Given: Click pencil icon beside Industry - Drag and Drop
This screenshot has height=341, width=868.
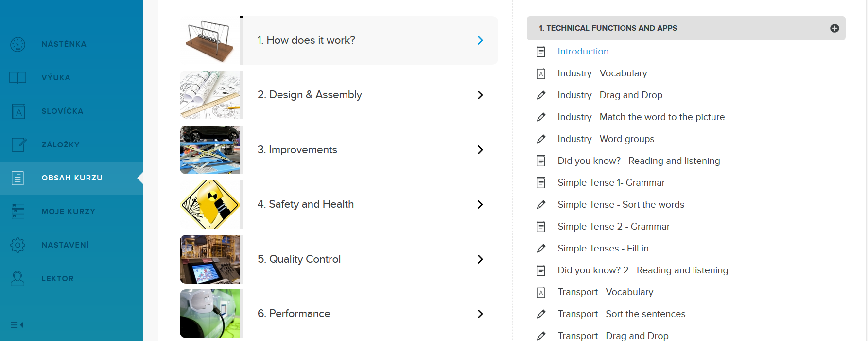Looking at the screenshot, I should [541, 95].
